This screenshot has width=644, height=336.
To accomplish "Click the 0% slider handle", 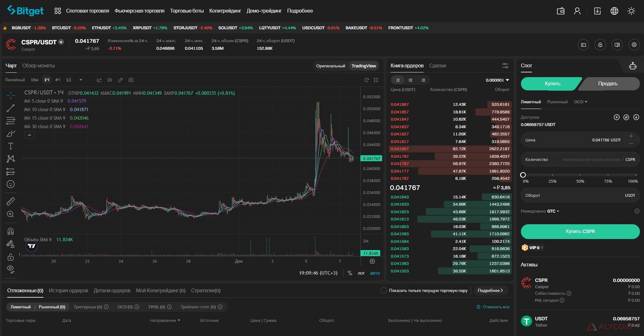I will coord(523,175).
